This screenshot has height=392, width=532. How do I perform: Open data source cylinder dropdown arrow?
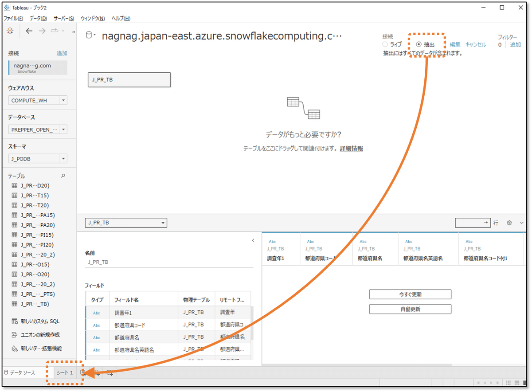[94, 35]
